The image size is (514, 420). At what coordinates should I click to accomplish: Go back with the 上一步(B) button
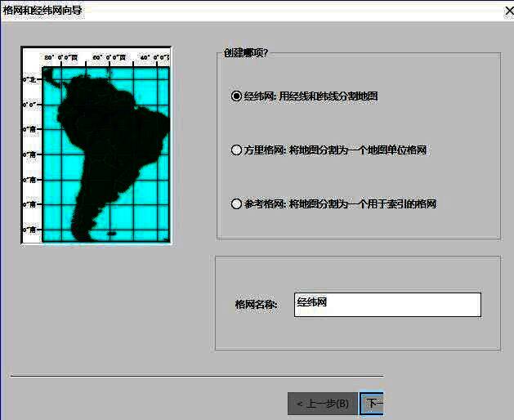tap(323, 404)
